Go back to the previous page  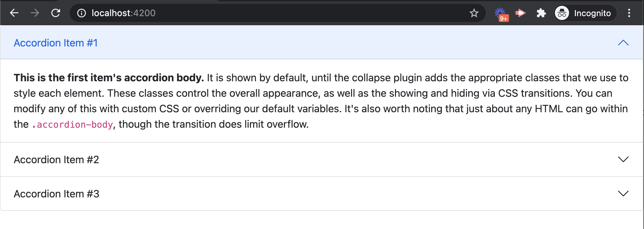(14, 13)
